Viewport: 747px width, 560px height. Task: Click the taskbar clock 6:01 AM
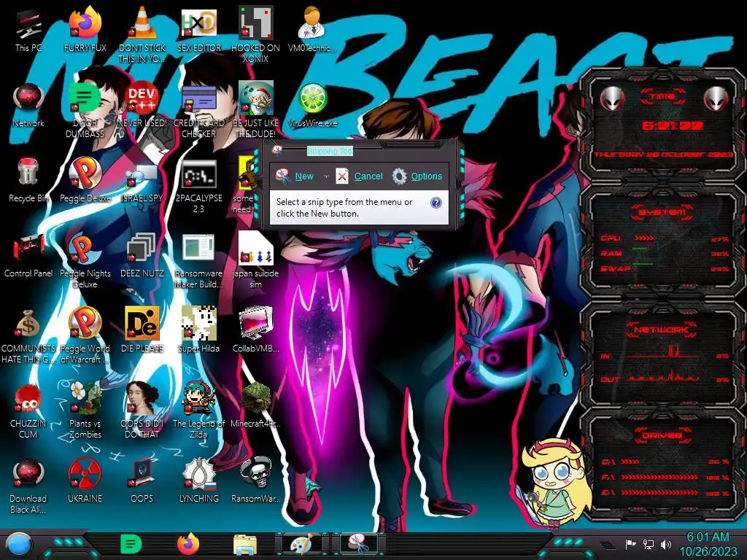(x=708, y=544)
